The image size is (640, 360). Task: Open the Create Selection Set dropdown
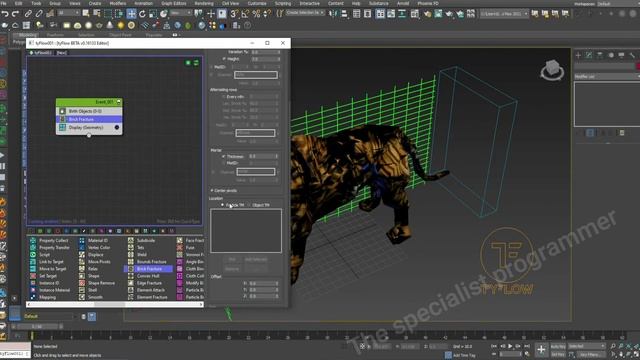[x=305, y=13]
